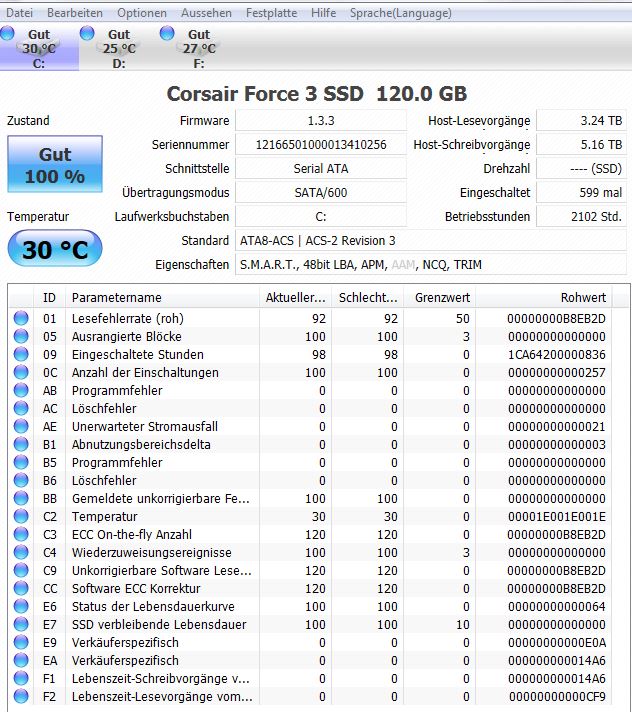Open the Sprache(Language) menu
This screenshot has width=632, height=712.
(x=400, y=13)
